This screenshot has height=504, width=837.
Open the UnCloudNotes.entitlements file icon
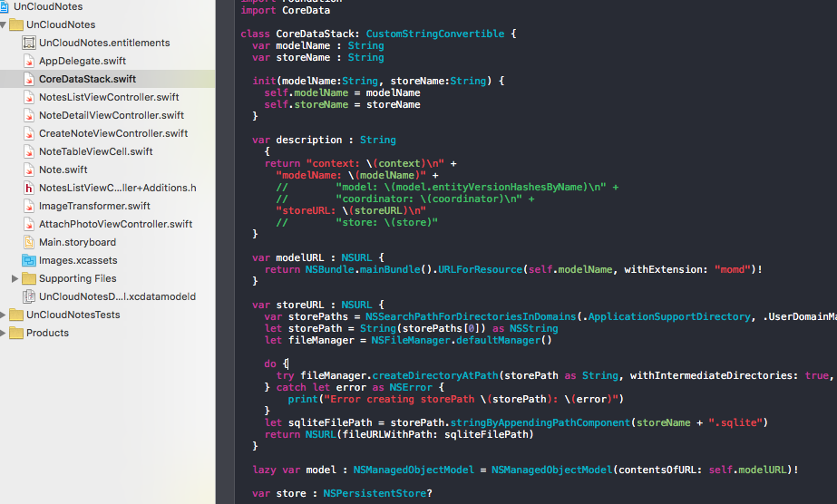point(29,43)
